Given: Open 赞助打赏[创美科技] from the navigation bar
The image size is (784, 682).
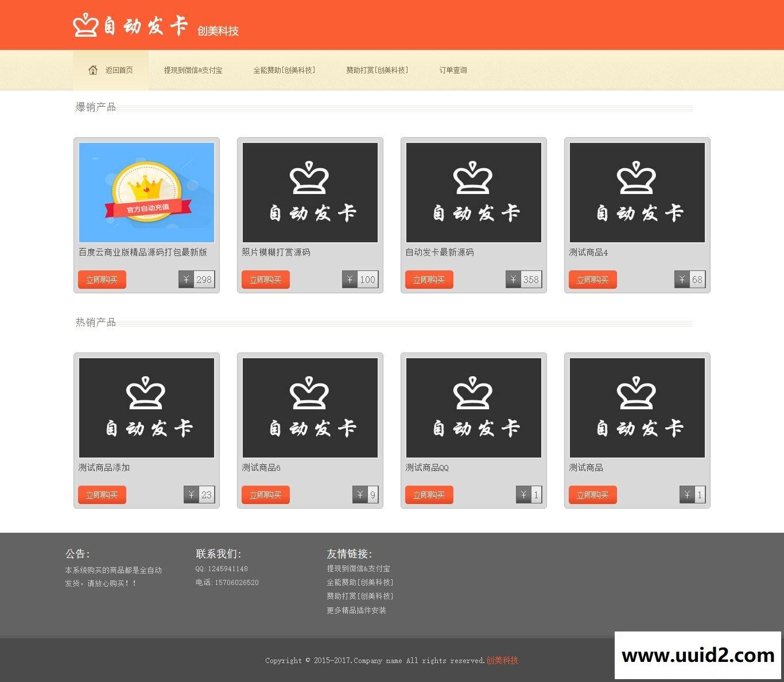Looking at the screenshot, I should [x=377, y=70].
